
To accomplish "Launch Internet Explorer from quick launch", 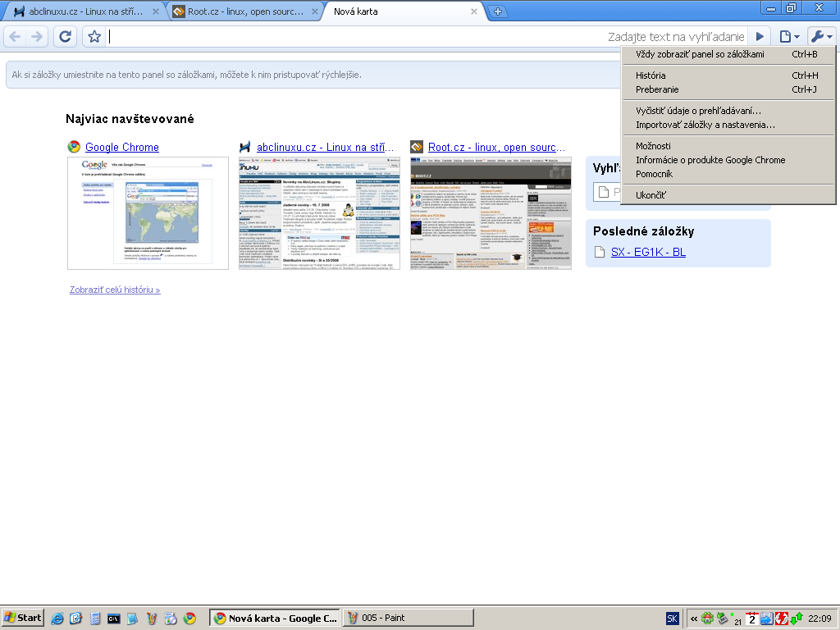I will tap(57, 619).
